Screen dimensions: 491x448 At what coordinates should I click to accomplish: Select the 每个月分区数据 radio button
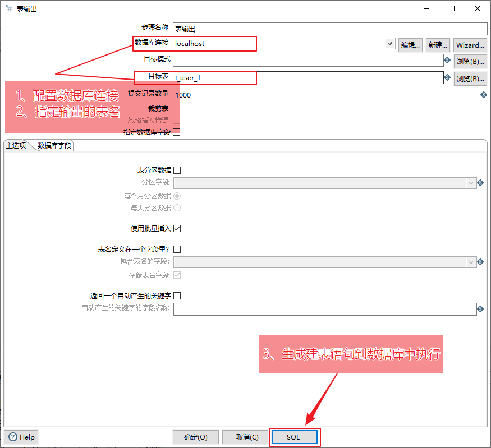177,196
